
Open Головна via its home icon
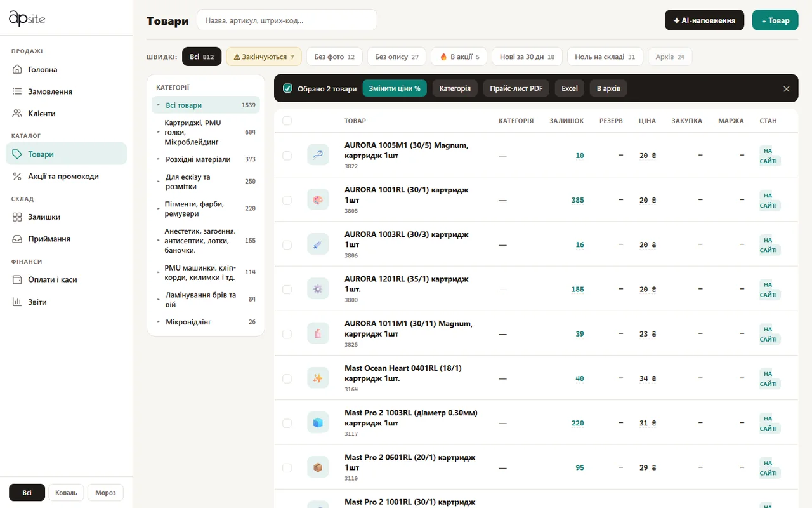click(17, 69)
